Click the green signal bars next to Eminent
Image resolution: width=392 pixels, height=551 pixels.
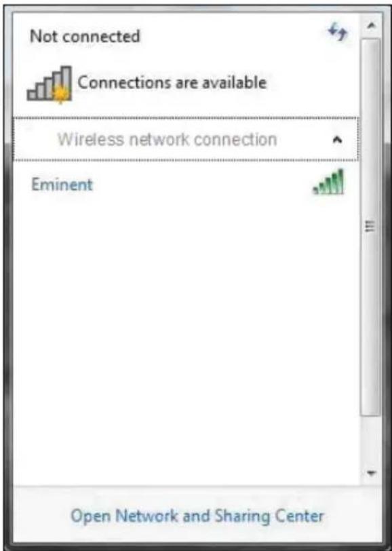pos(329,182)
